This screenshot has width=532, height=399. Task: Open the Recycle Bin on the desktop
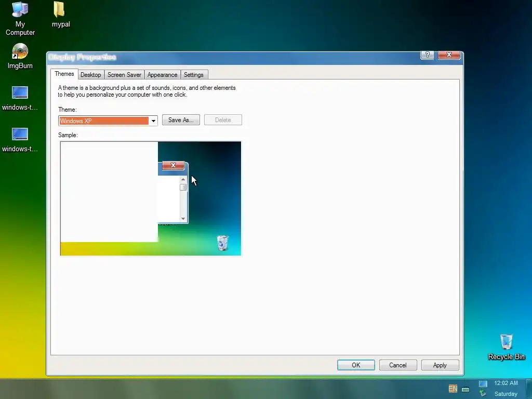pyautogui.click(x=506, y=347)
